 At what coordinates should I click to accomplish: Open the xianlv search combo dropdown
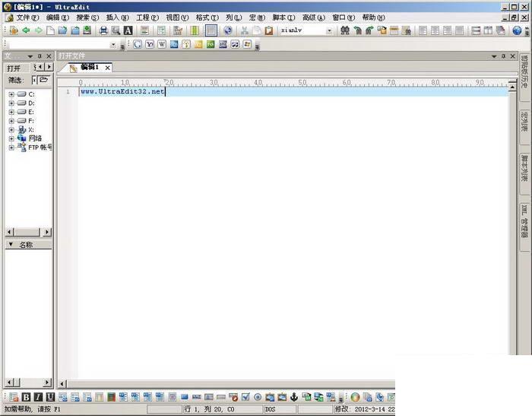coord(329,30)
